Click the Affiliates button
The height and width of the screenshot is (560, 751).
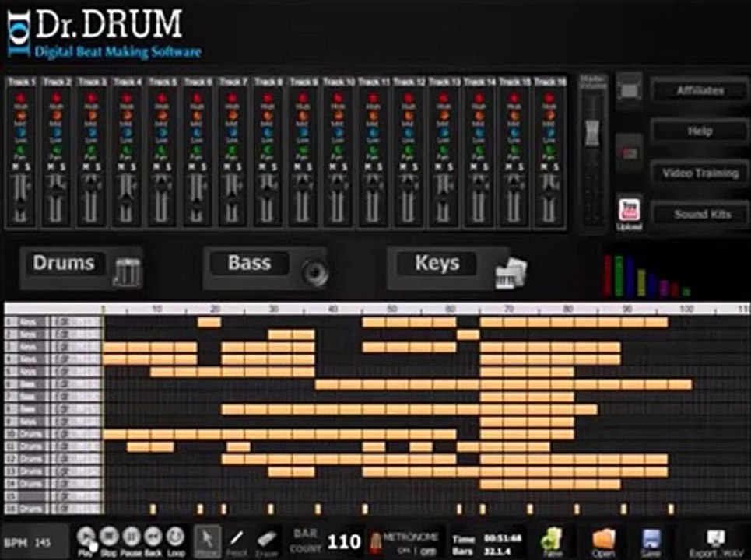coord(700,90)
